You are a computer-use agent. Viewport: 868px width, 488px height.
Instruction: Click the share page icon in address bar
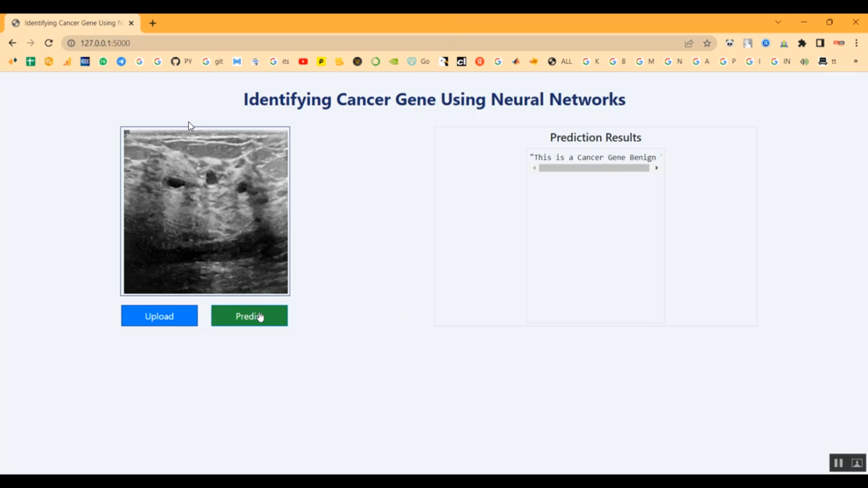pyautogui.click(x=689, y=43)
